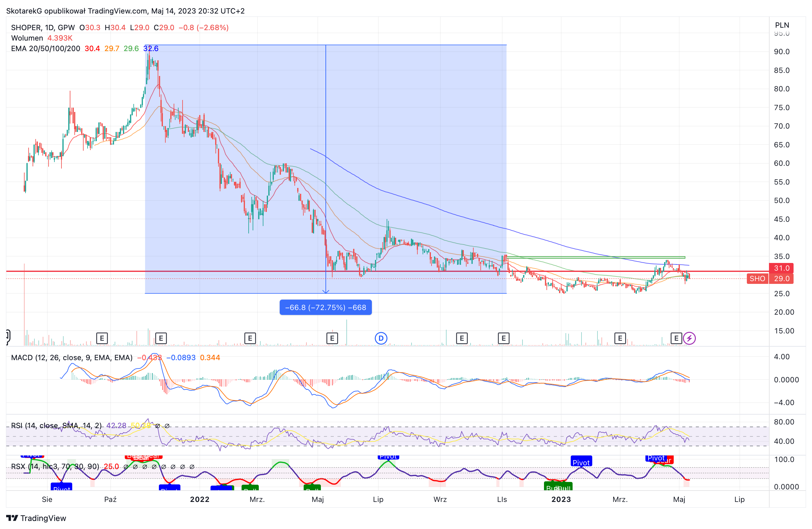The image size is (812, 529).
Task: Click the last earnings E marker near Maj 2023
Action: (676, 338)
